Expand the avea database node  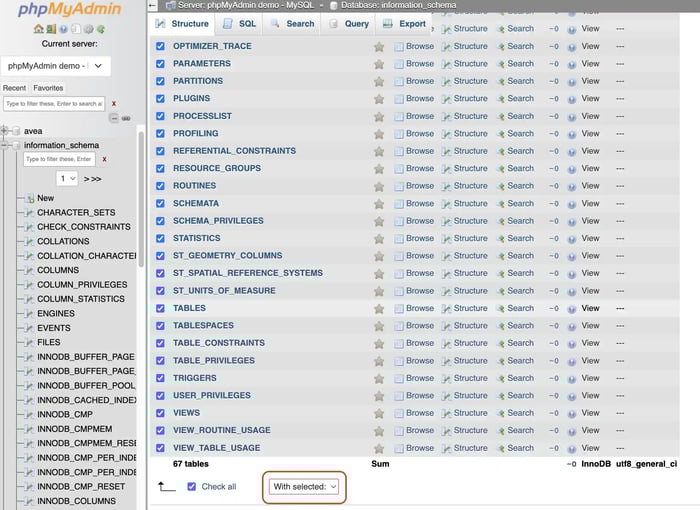pyautogui.click(x=5, y=131)
